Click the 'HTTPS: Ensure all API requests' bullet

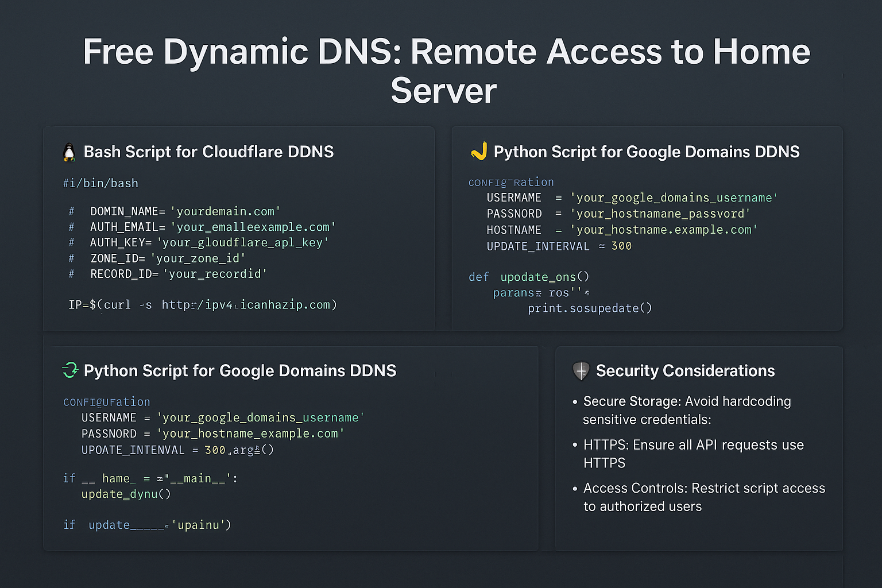click(x=688, y=454)
